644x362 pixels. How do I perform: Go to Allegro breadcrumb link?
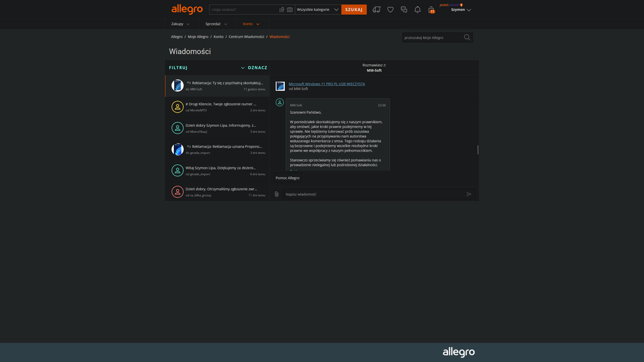[177, 37]
